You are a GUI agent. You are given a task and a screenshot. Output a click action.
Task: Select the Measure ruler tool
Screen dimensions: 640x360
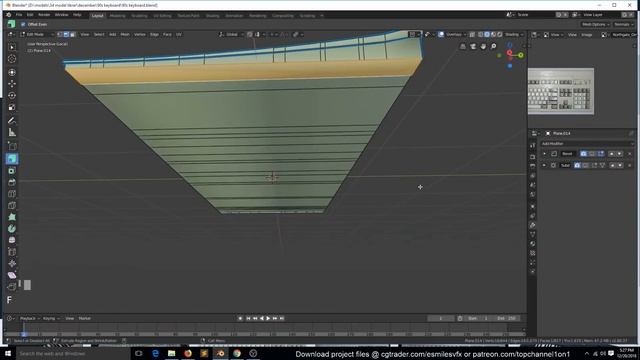(12, 132)
